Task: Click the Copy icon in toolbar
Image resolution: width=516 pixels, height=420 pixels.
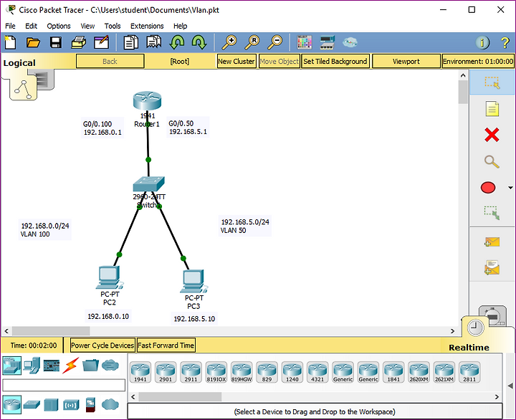Action: [x=130, y=42]
